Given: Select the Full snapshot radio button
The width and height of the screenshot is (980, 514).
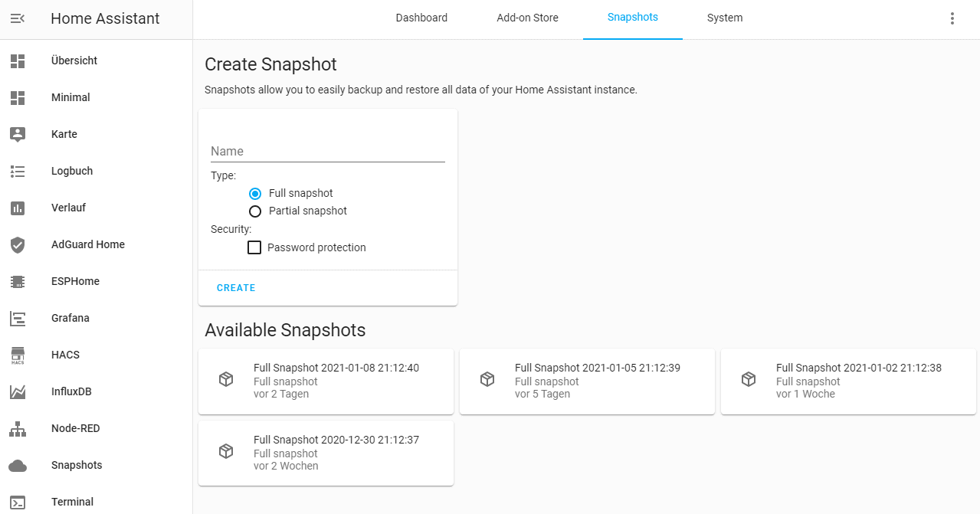Looking at the screenshot, I should [254, 193].
